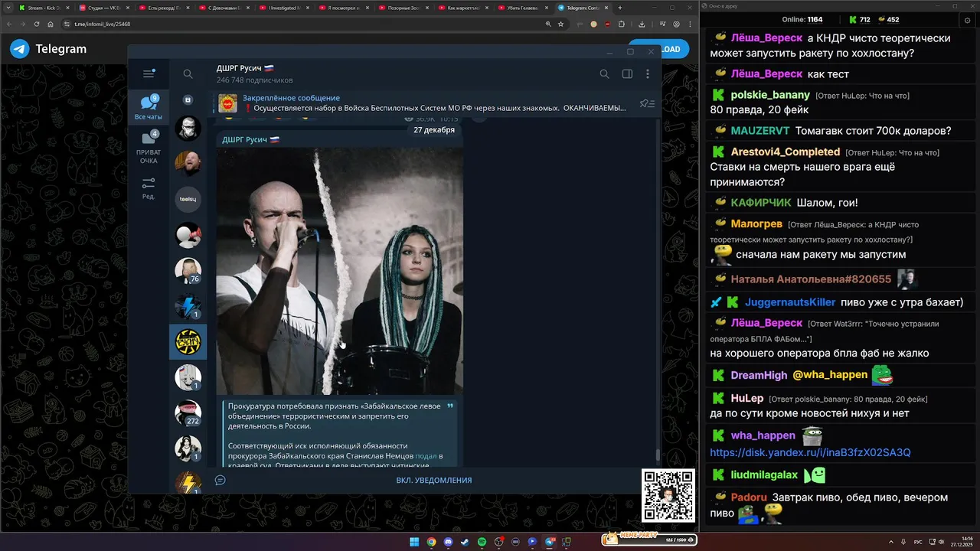Go to the Chrome home page

51,24
